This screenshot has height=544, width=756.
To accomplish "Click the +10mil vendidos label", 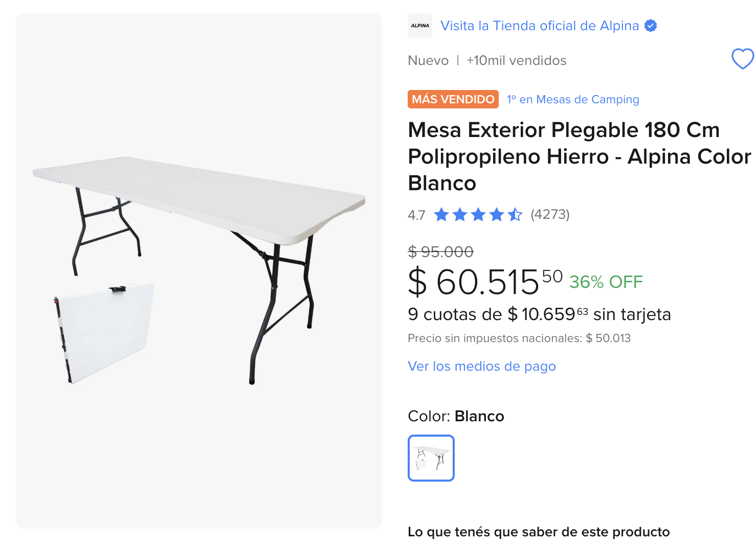I will click(x=516, y=60).
